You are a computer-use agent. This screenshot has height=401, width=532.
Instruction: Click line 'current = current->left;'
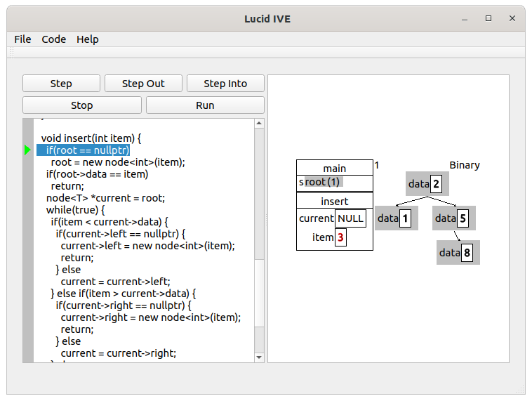point(116,282)
